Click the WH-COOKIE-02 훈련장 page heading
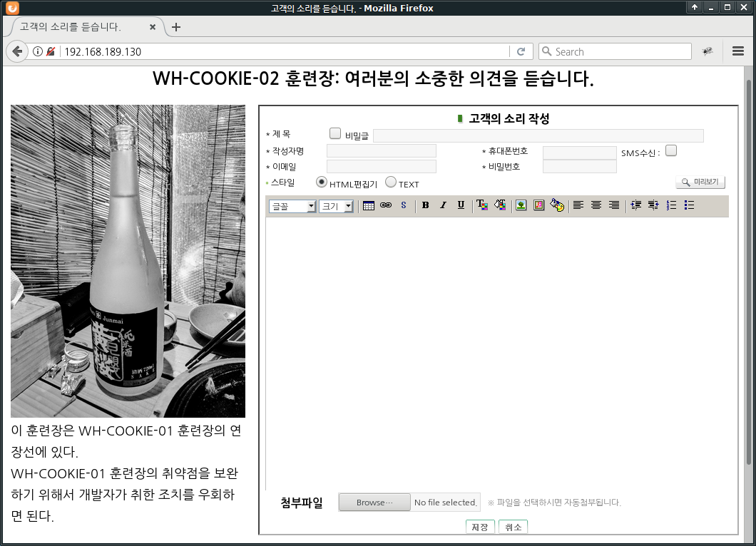756x546 pixels. pos(373,78)
